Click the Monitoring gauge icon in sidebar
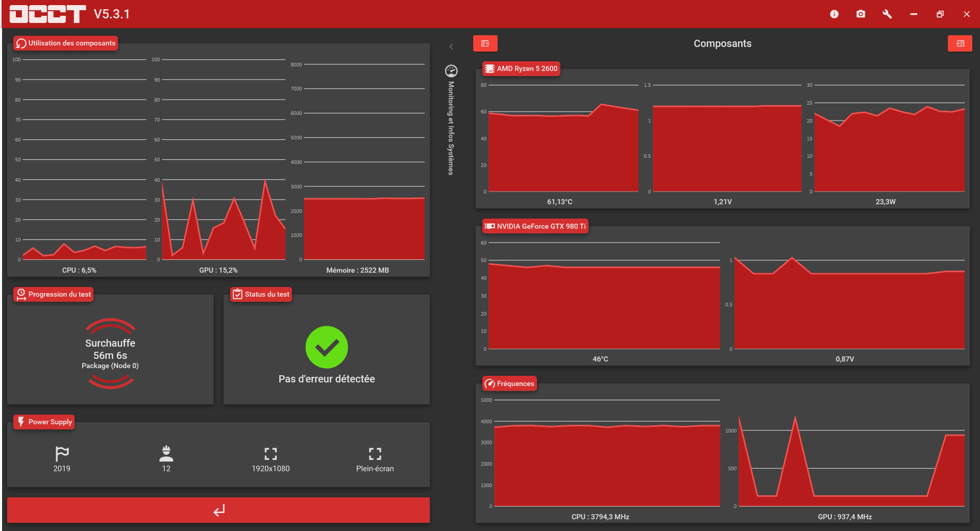980x531 pixels. point(451,71)
